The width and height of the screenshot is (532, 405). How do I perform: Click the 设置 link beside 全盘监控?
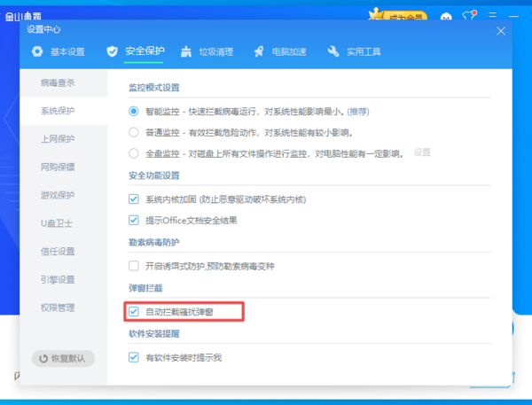(422, 152)
